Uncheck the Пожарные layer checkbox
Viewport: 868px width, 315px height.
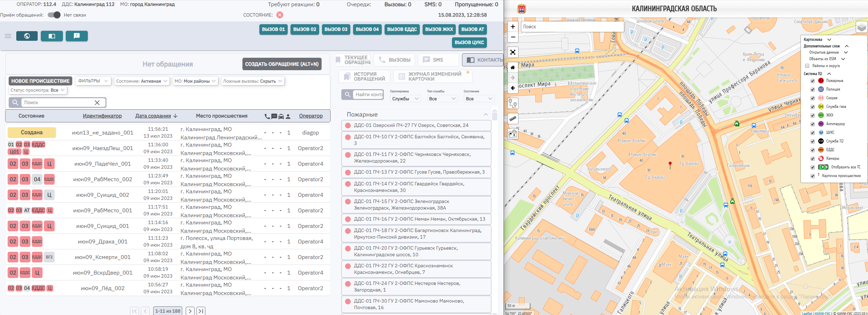(813, 81)
